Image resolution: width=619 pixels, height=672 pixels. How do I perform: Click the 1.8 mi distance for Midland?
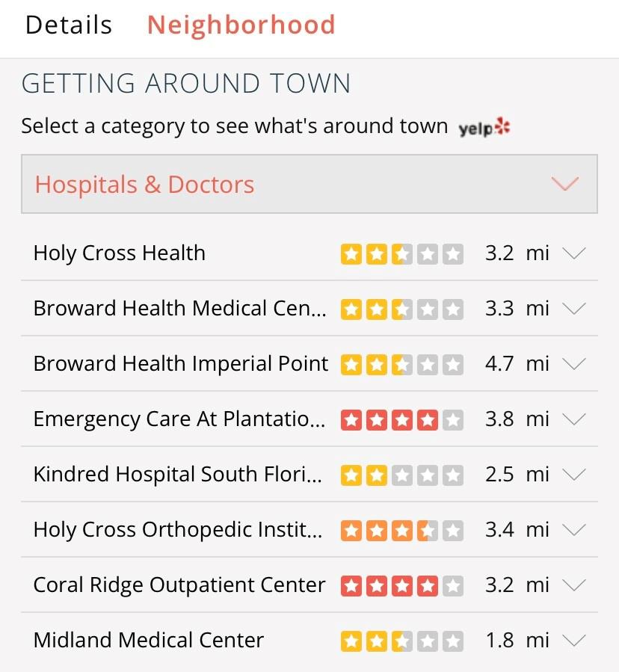click(x=517, y=641)
